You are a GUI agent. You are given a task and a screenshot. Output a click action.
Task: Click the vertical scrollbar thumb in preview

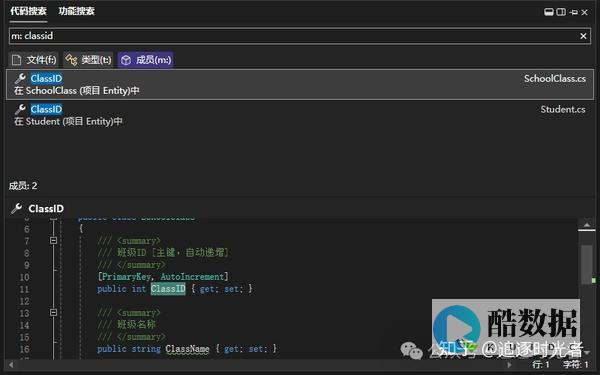(x=586, y=264)
